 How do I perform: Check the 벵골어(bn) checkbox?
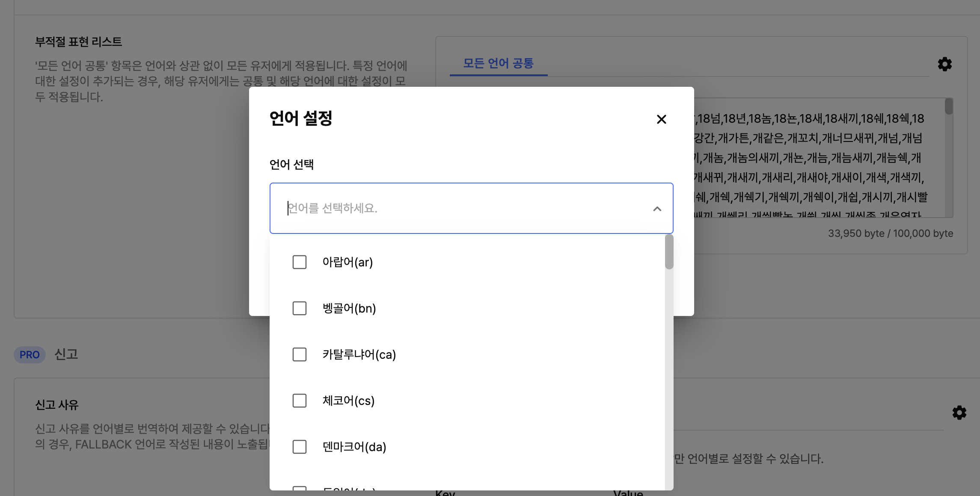(x=300, y=308)
